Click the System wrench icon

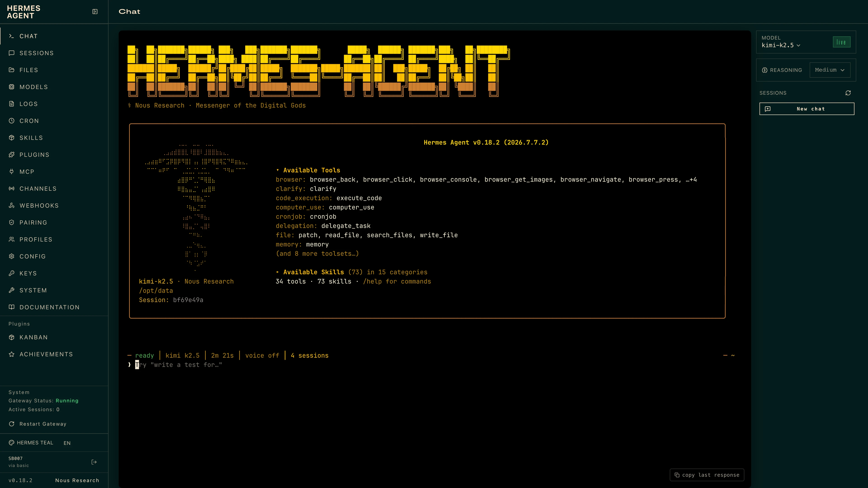click(12, 290)
